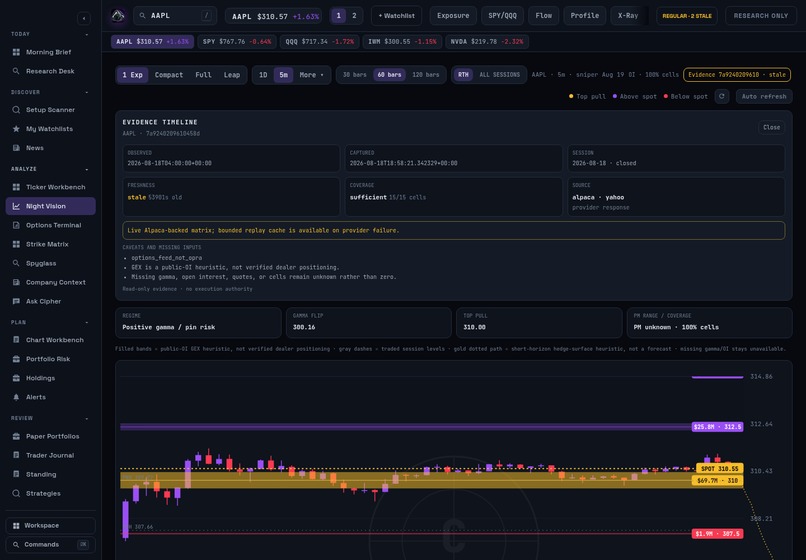The height and width of the screenshot is (560, 806).
Task: Switch to 1D timeframe
Action: coord(263,75)
